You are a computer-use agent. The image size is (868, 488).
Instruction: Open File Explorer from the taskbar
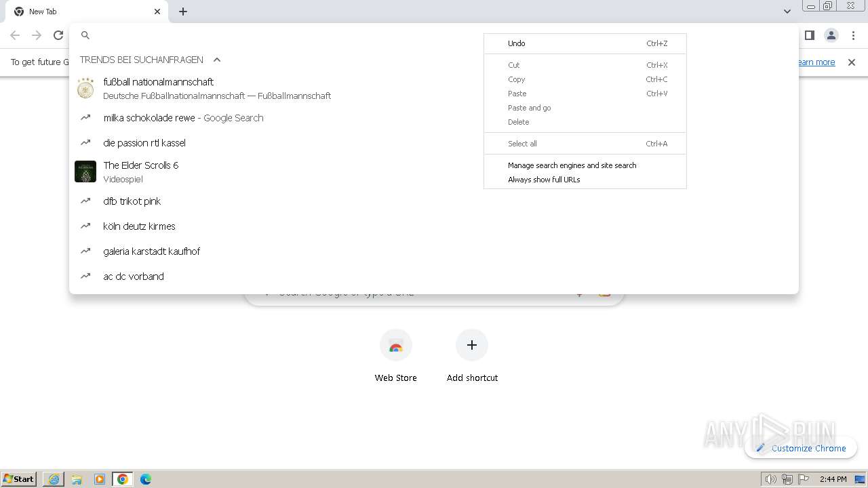(x=77, y=479)
